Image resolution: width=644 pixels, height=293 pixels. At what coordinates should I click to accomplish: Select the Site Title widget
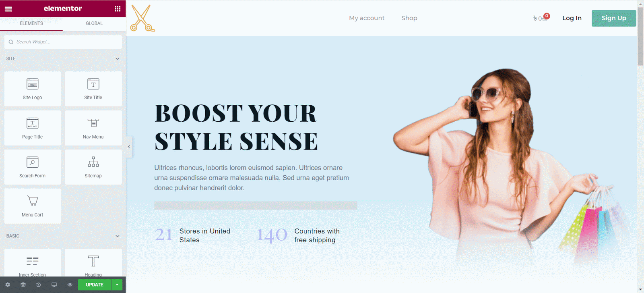point(93,89)
